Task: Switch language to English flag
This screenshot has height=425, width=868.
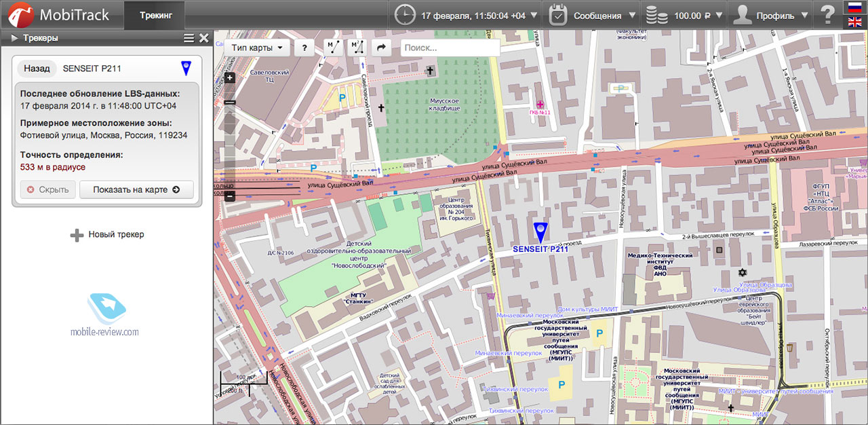Action: (x=854, y=22)
